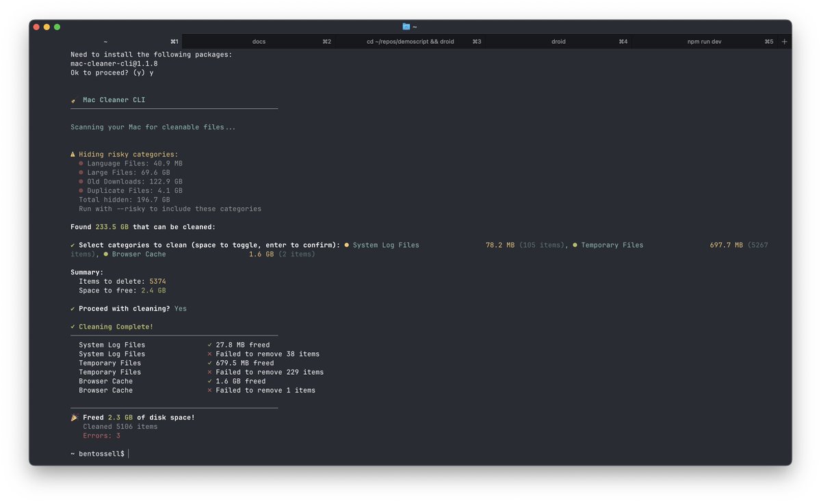
Task: Click 'Need to install the following packages:'
Action: [x=151, y=55]
